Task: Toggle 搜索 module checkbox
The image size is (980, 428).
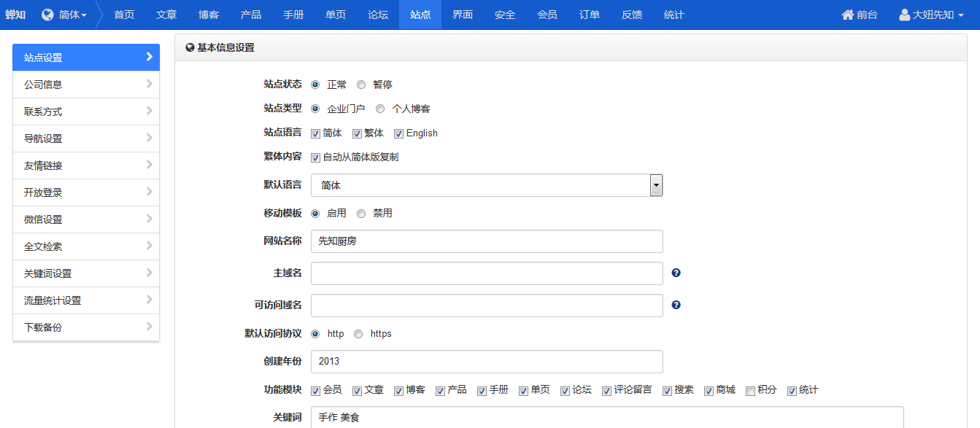Action: (667, 391)
